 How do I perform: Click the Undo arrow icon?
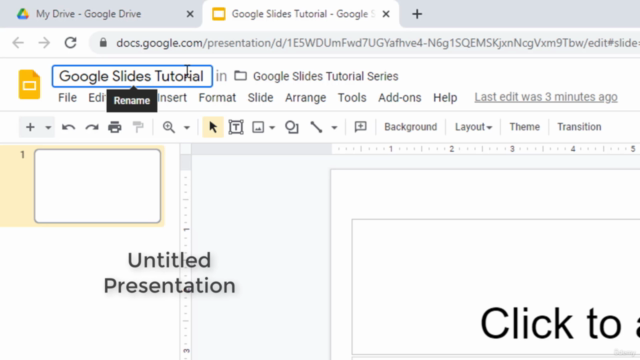pos(68,127)
